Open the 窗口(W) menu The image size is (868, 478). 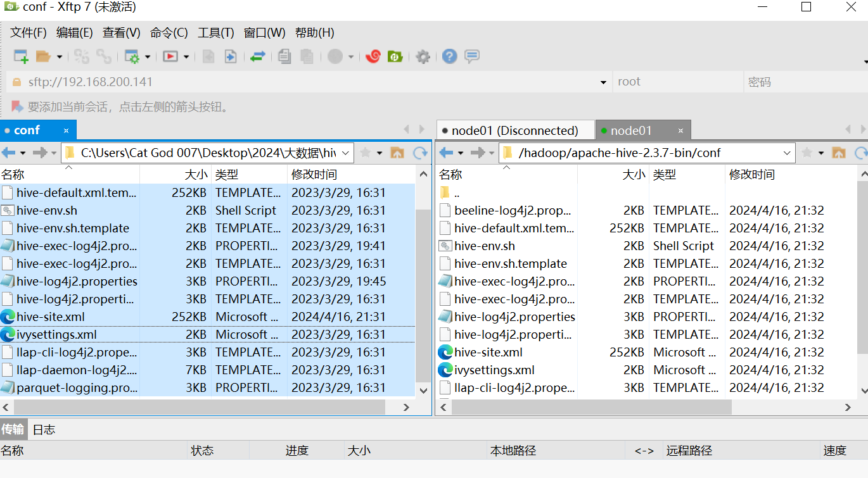tap(265, 33)
